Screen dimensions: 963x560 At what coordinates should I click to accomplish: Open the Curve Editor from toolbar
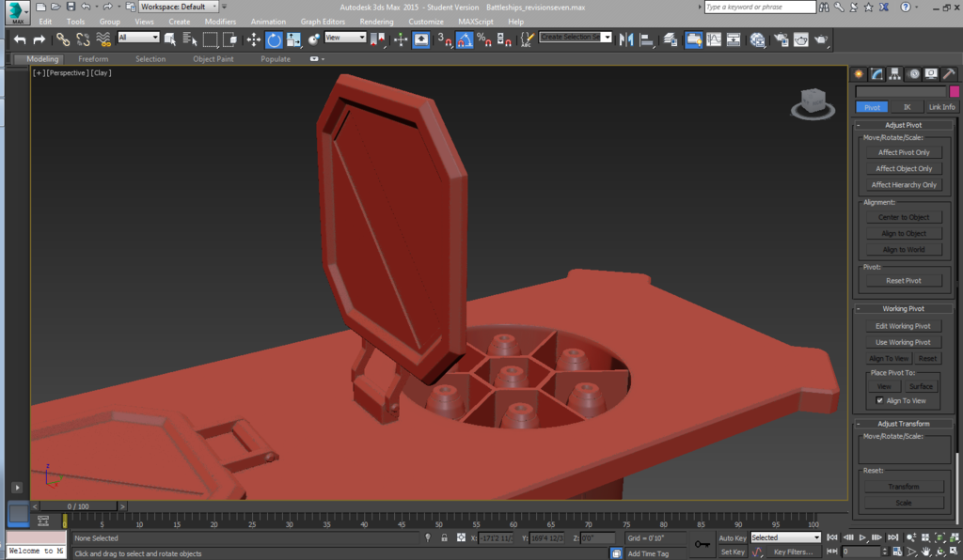pos(714,39)
